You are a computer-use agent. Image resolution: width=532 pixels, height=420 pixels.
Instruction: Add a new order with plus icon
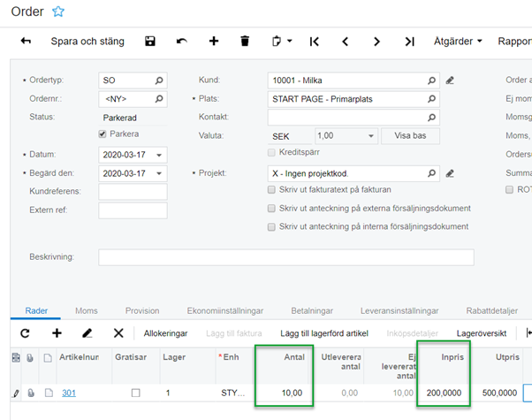pyautogui.click(x=213, y=42)
